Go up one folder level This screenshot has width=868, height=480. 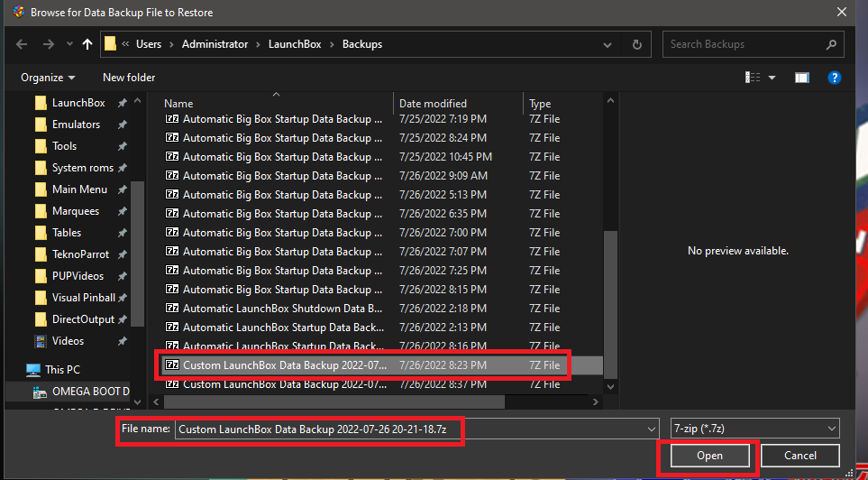point(87,44)
